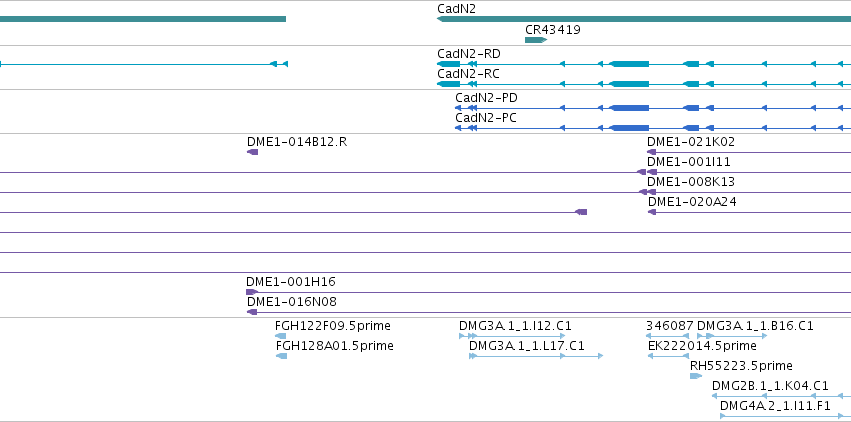
Task: Select the DME1-020A24 arrow glyph
Action: coord(652,212)
